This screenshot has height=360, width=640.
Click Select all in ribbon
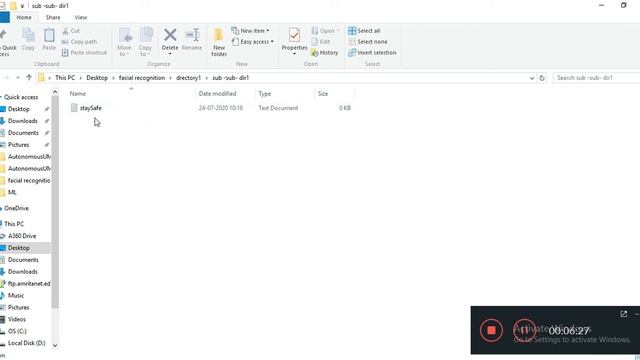point(364,31)
